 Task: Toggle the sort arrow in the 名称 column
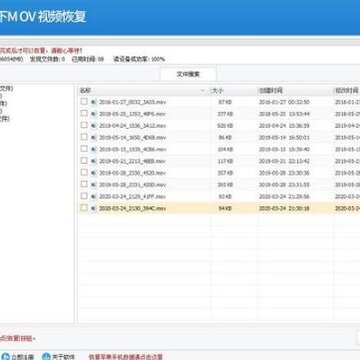[203, 91]
